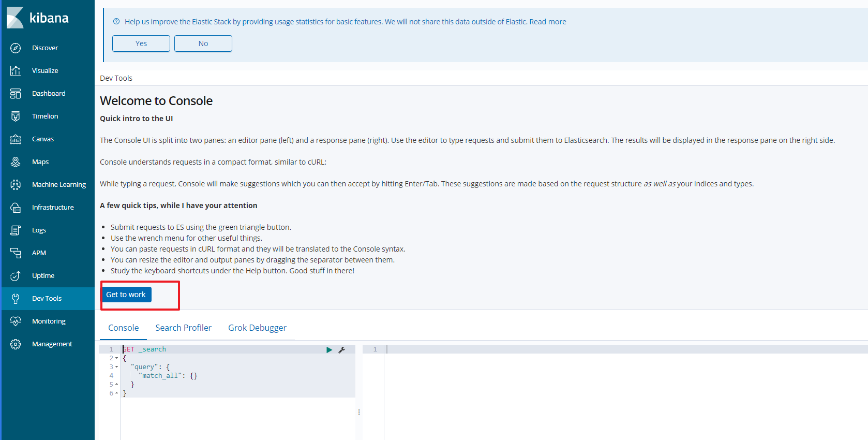This screenshot has width=868, height=440.
Task: Go to Maps label
Action: point(40,162)
